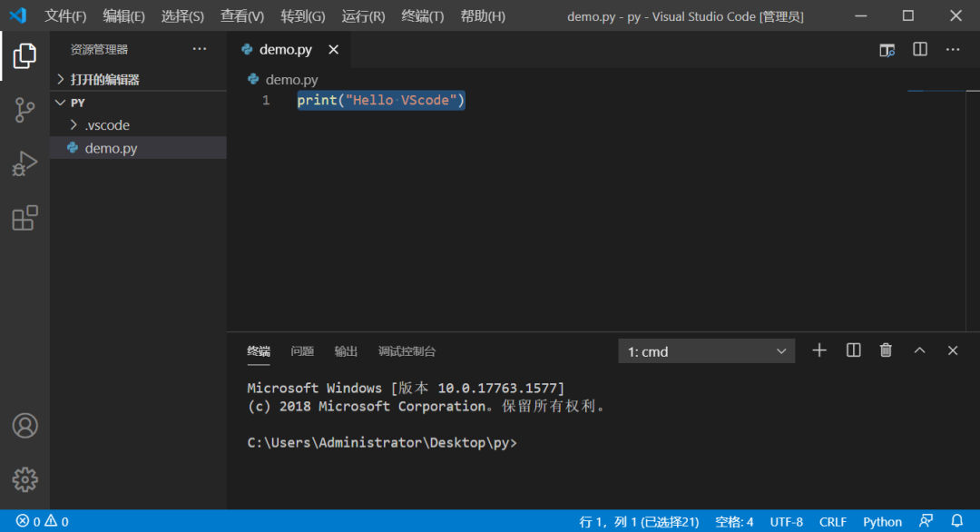980x532 pixels.
Task: Open the Accounts menu icon
Action: [24, 426]
